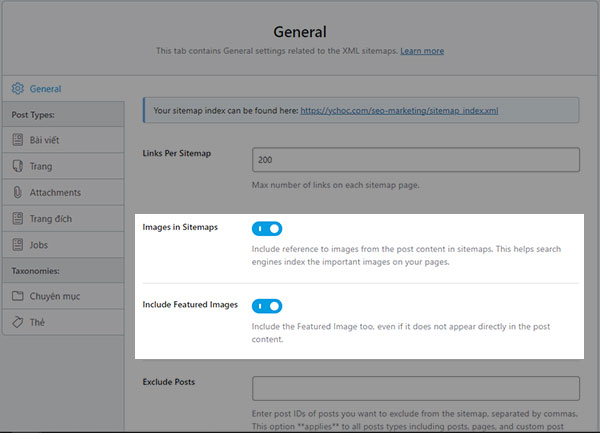Toggle the Include Featured Images switch
Image resolution: width=600 pixels, height=433 pixels.
(x=267, y=306)
